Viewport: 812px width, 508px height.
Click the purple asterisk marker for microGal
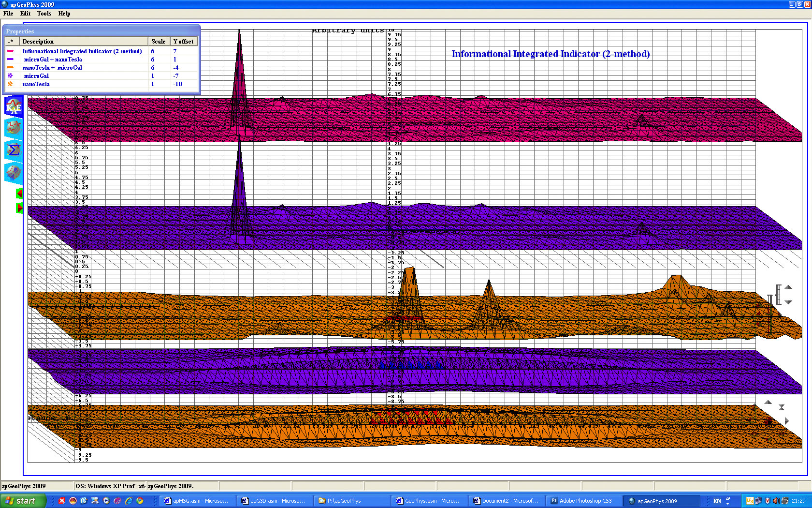(10, 75)
